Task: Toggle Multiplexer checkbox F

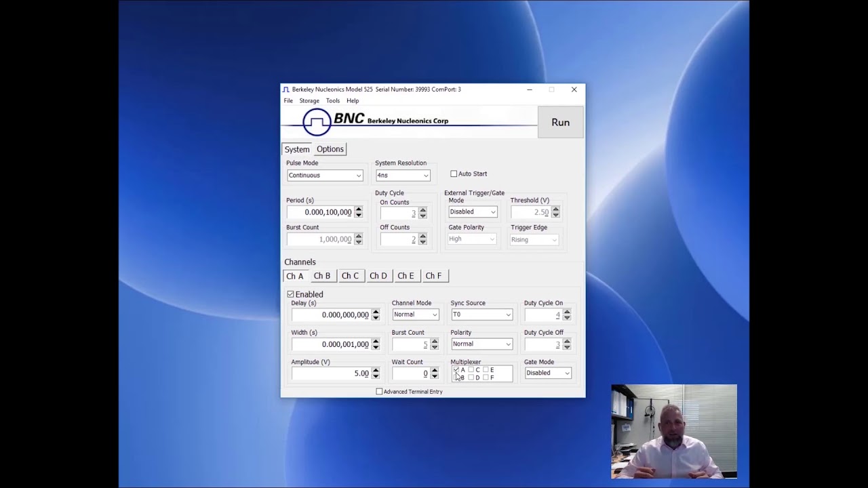Action: point(486,378)
